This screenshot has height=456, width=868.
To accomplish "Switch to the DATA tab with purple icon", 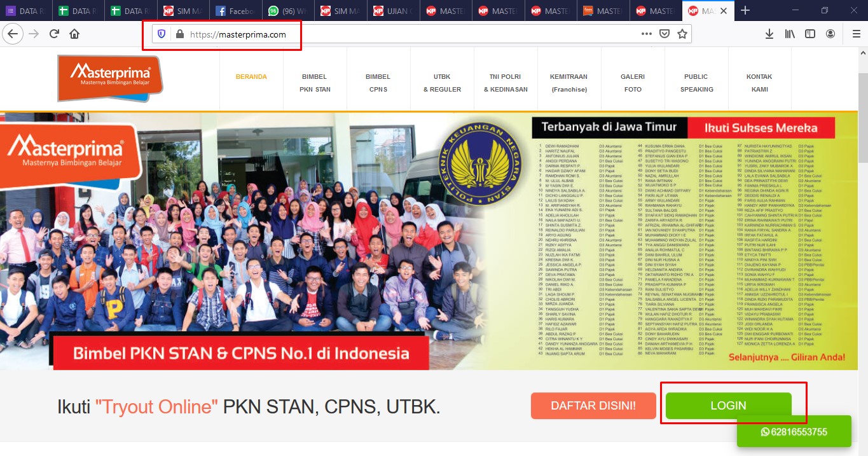I will [26, 11].
